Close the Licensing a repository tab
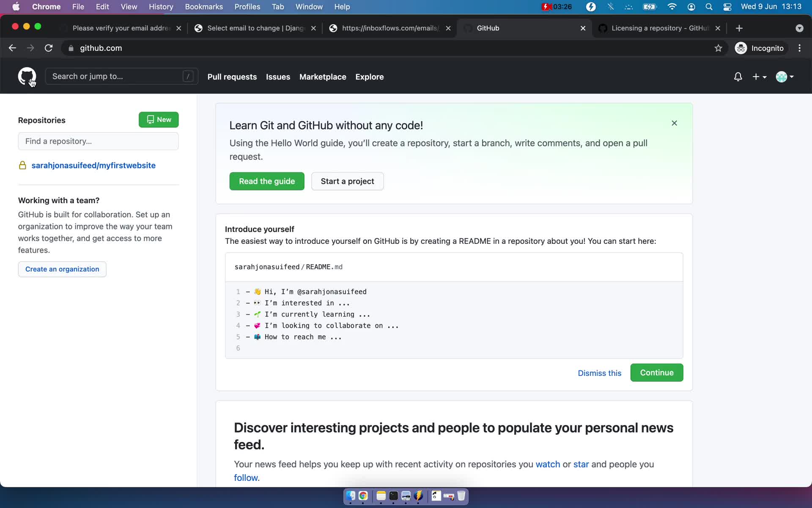The width and height of the screenshot is (812, 508). (718, 28)
